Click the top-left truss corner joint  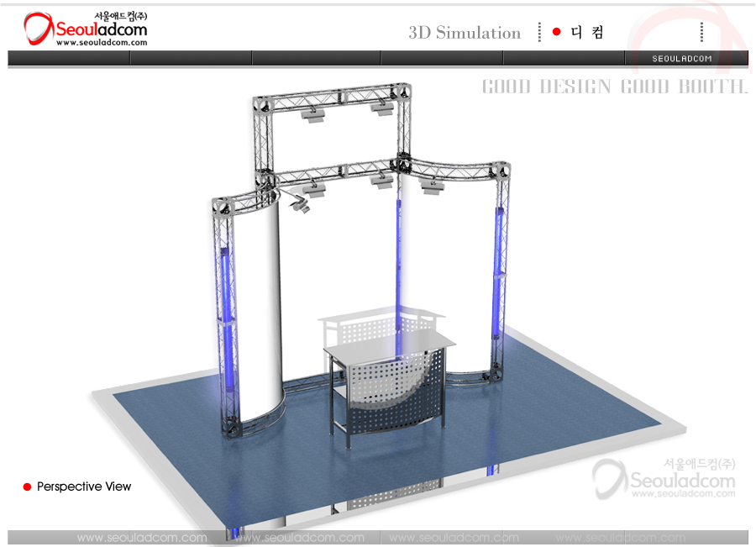[x=261, y=105]
